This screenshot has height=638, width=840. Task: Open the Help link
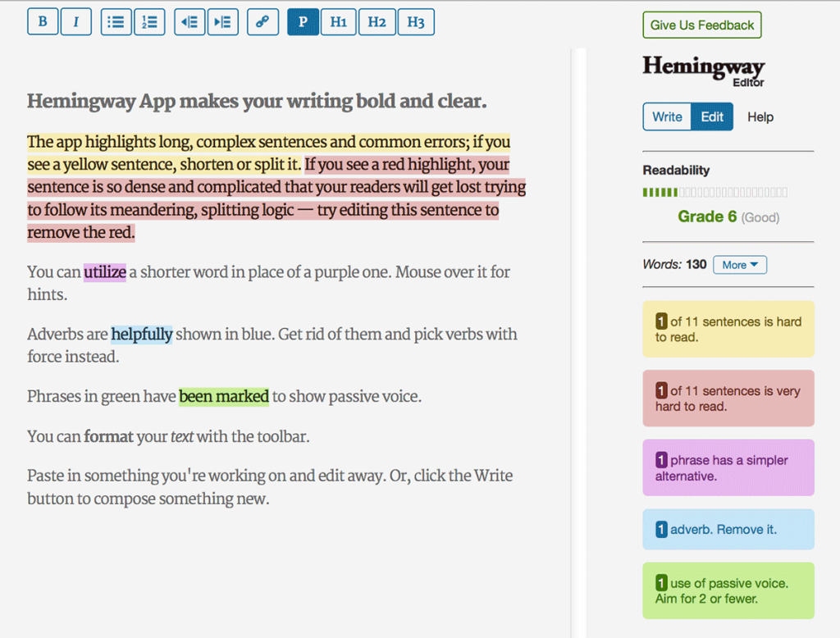760,116
